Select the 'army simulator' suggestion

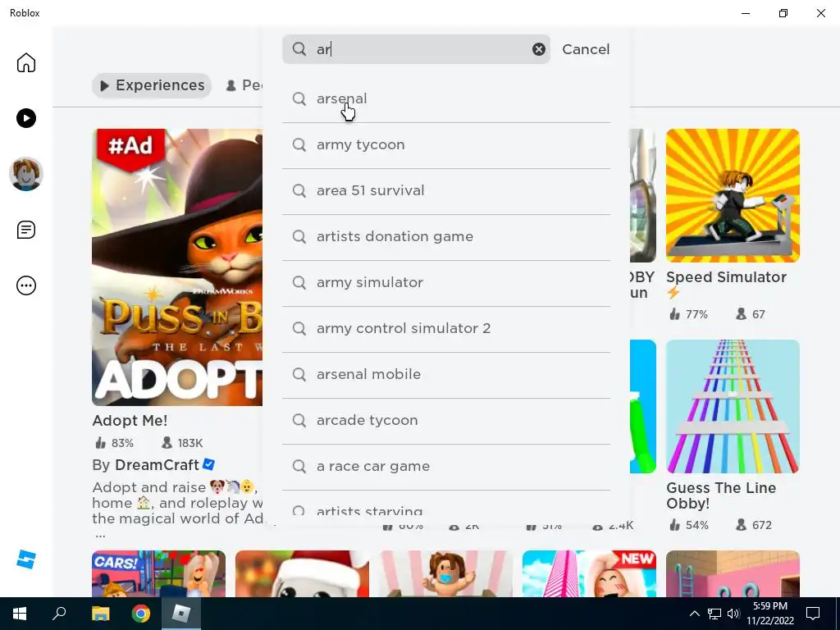[445, 283]
